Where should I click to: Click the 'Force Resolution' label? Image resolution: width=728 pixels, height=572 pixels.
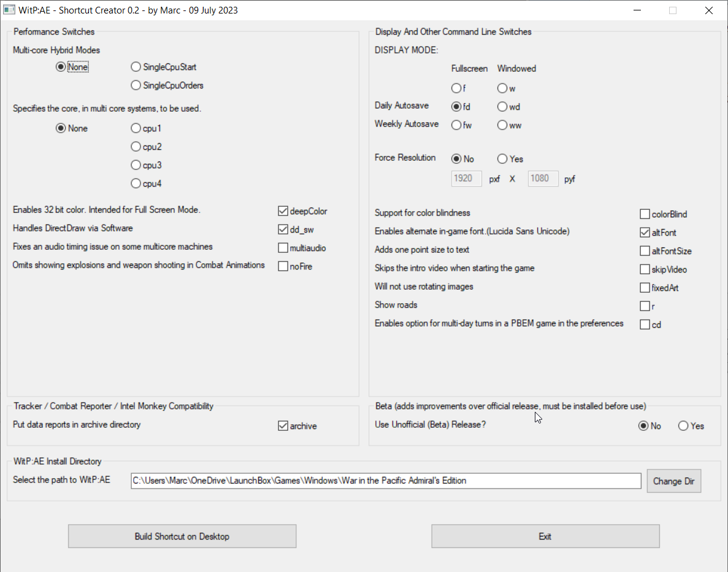click(405, 158)
